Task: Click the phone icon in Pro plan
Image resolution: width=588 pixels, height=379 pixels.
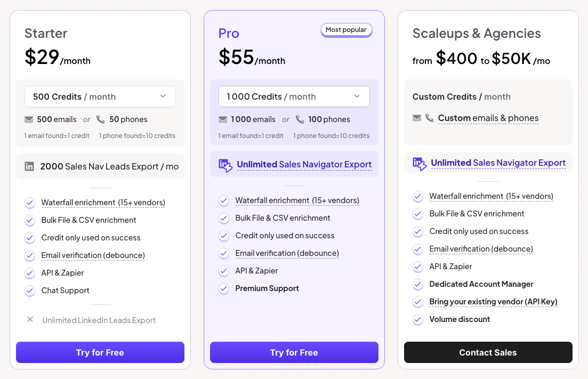Action: [300, 119]
